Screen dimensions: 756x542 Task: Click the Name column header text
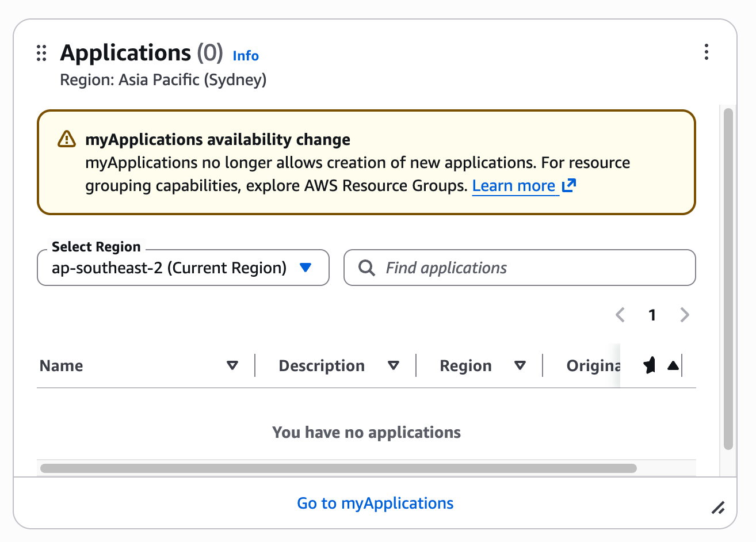coord(62,366)
